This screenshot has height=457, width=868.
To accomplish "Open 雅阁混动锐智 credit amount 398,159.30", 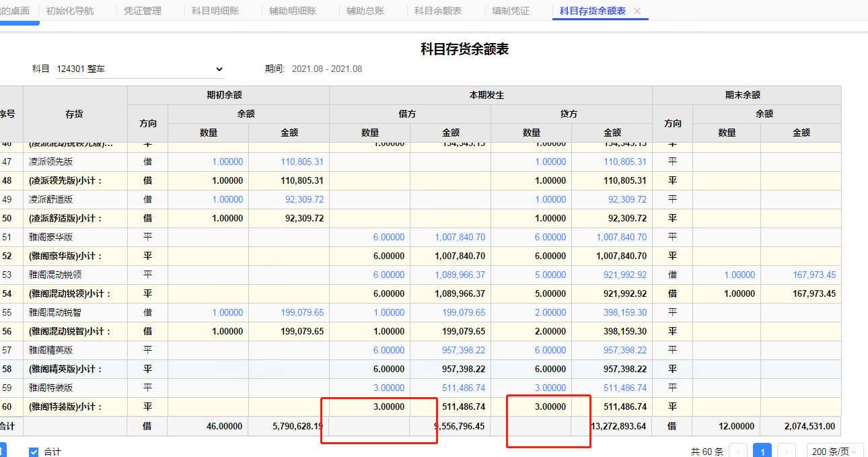I will point(625,312).
